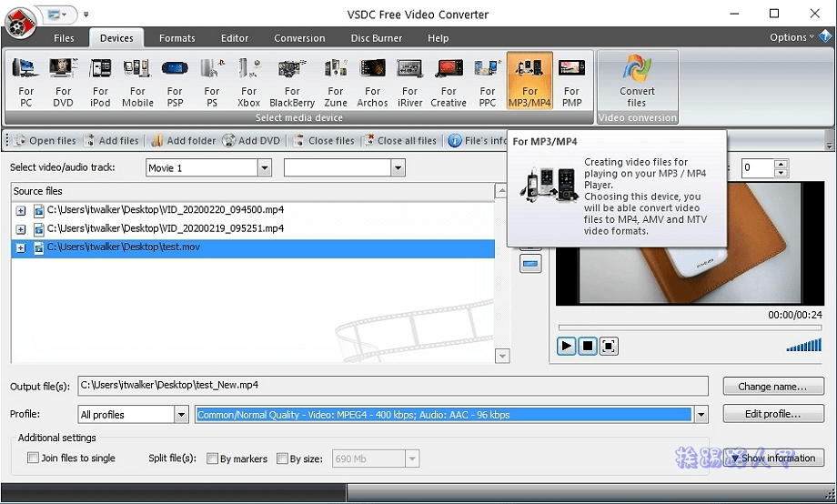Select For Mobile device preset
This screenshot has width=837, height=504.
[137, 82]
